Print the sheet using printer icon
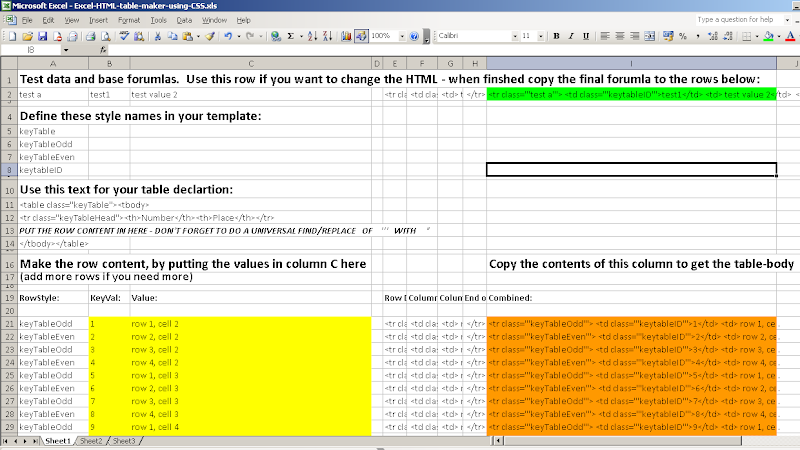 point(91,36)
